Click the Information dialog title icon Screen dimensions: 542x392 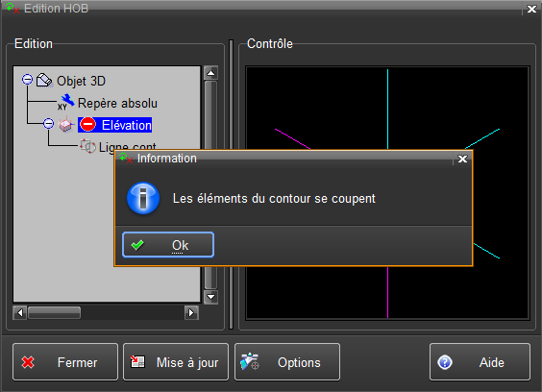(126, 159)
